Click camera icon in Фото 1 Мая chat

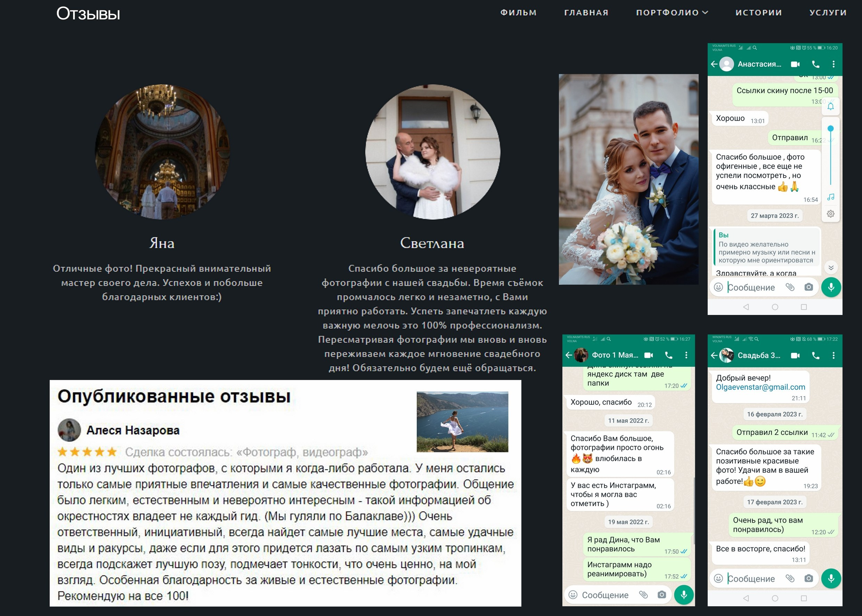coord(662,594)
